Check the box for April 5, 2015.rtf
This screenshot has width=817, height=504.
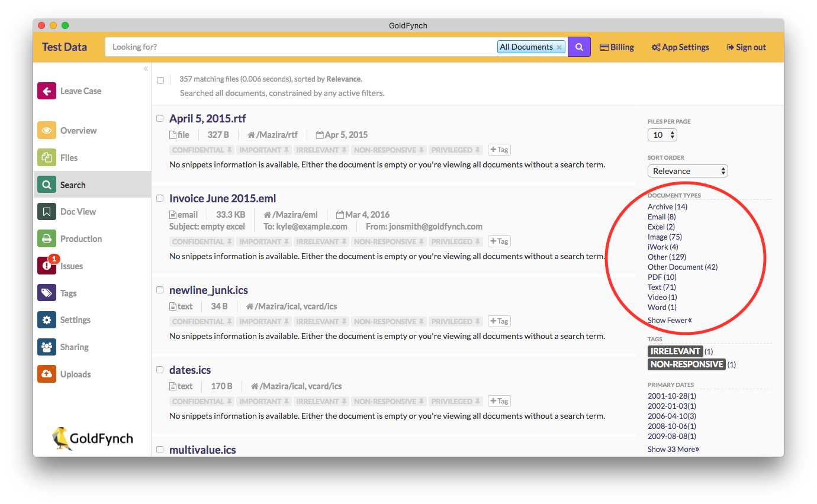[x=160, y=118]
